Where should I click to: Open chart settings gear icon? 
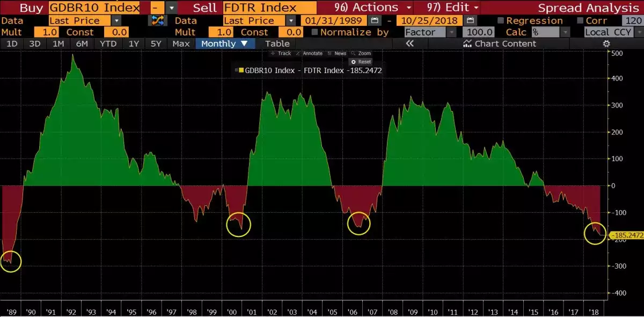click(x=606, y=44)
